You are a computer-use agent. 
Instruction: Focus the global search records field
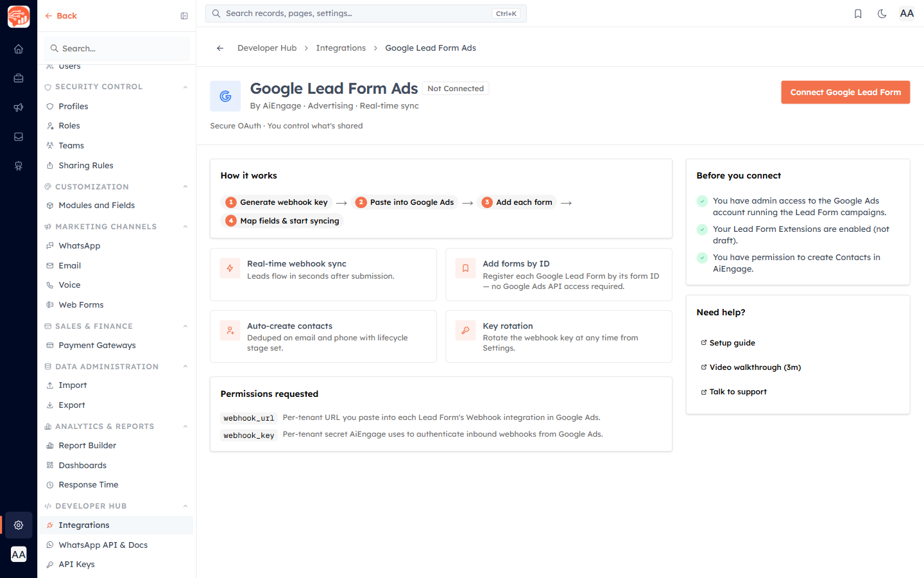click(x=366, y=13)
